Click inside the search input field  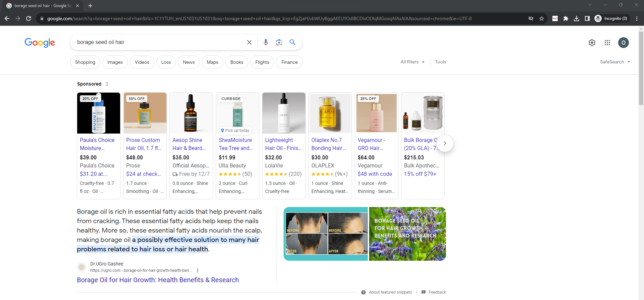[x=158, y=42]
